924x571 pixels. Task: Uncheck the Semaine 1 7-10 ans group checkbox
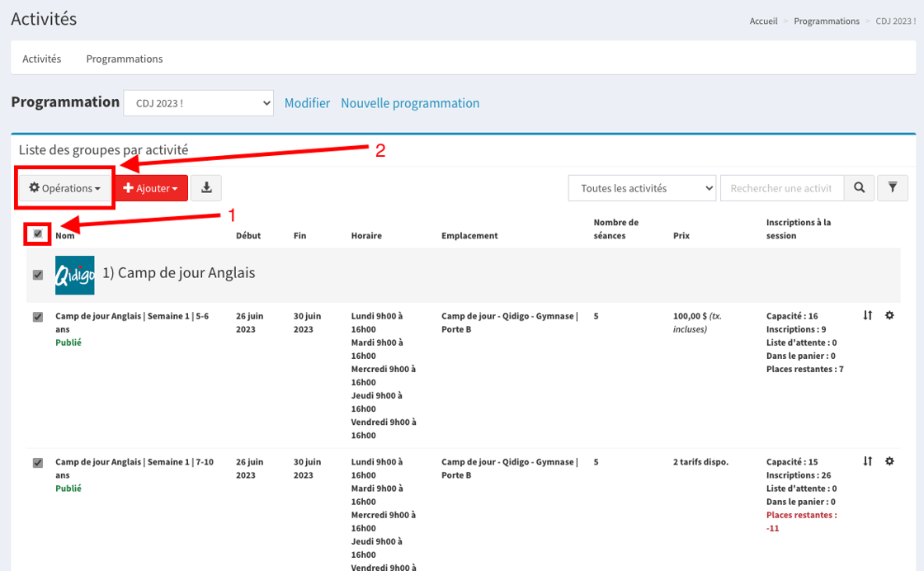point(38,463)
